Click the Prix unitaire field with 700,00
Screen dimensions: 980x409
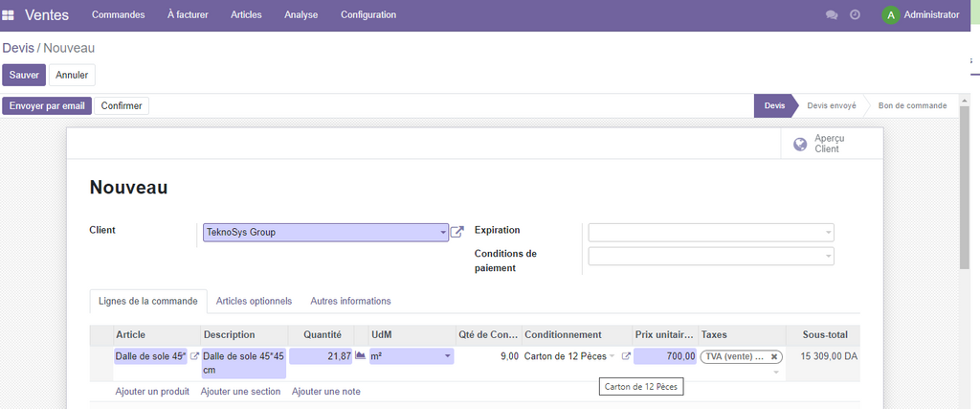[665, 356]
